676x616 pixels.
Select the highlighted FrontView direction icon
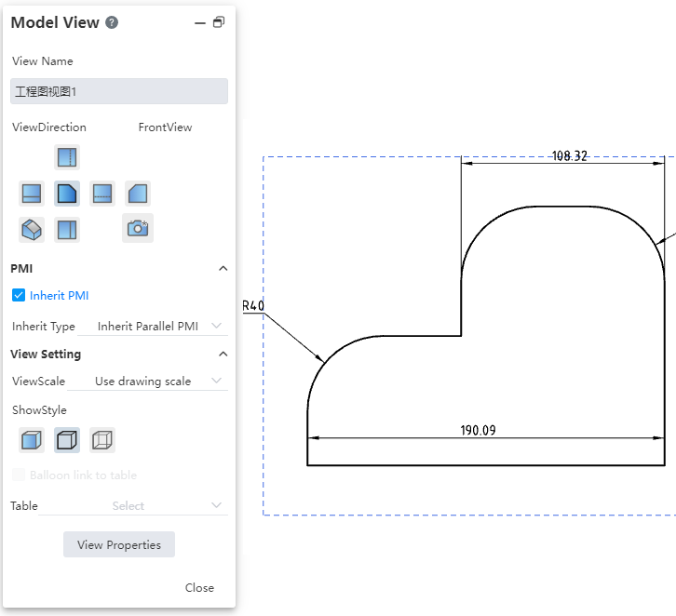[67, 194]
